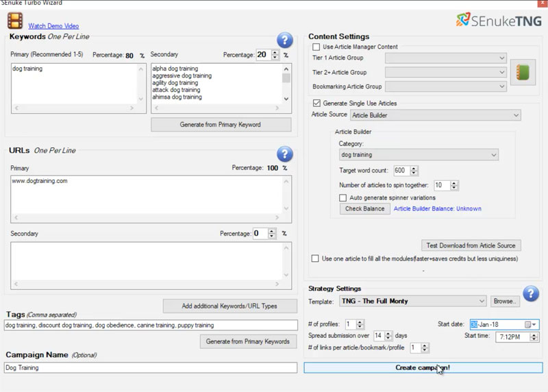Open the URLs help question mark
The image size is (548, 392).
(285, 154)
